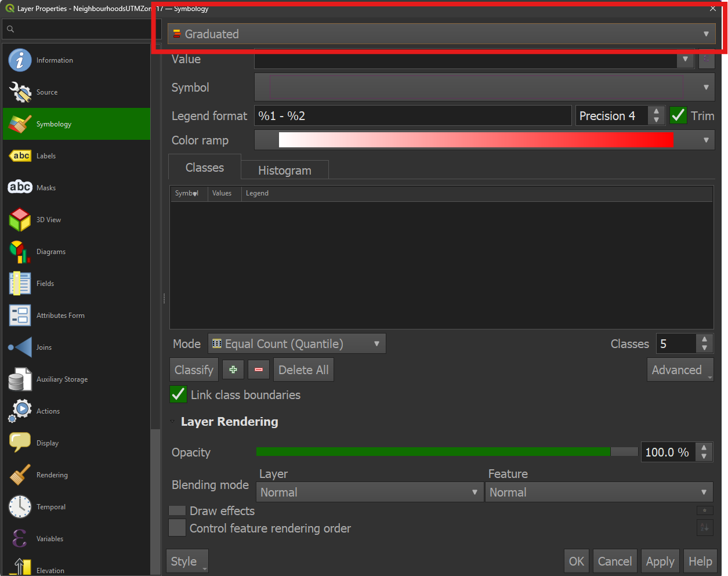Toggle the Trim checkbox
The image size is (728, 576).
678,115
